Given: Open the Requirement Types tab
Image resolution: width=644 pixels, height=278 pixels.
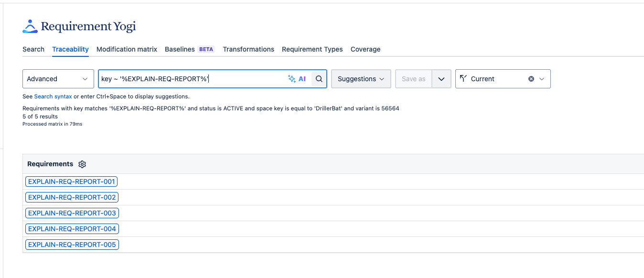Looking at the screenshot, I should coord(312,49).
